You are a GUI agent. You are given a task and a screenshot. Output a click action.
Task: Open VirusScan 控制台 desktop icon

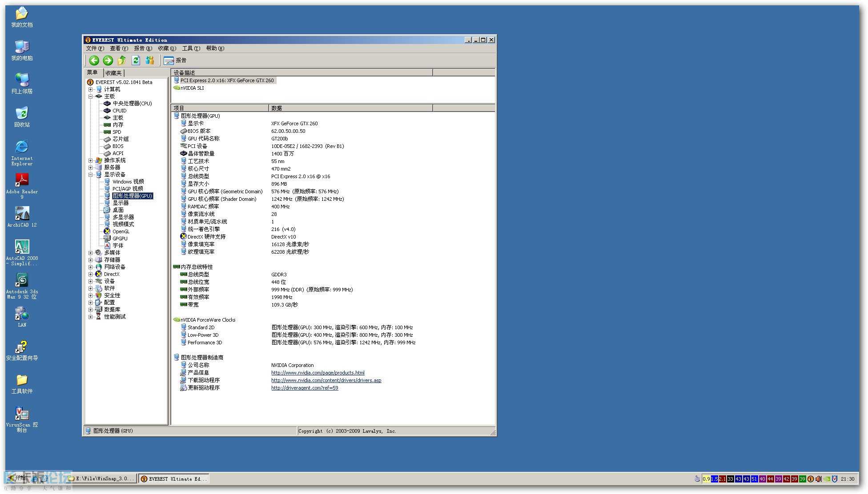point(22,419)
